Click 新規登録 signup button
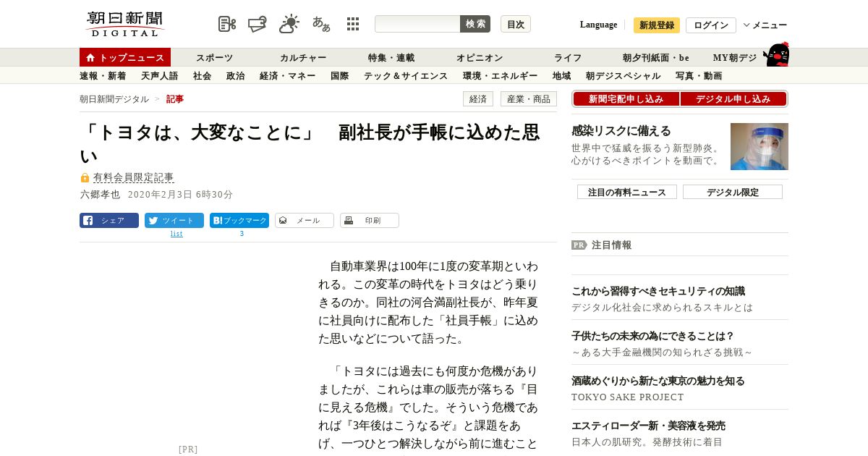This screenshot has width=868, height=456. 657,25
